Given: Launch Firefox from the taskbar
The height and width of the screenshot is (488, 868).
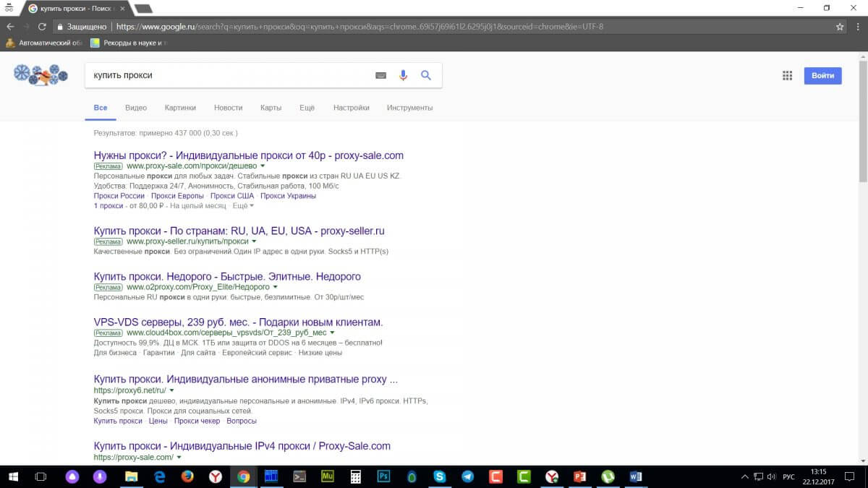Looking at the screenshot, I should click(187, 477).
